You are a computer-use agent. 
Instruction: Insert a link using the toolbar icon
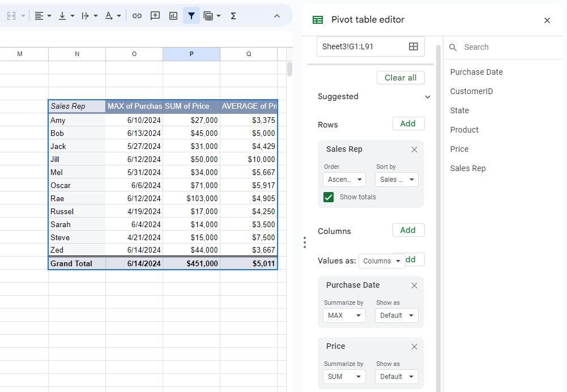[x=137, y=15]
